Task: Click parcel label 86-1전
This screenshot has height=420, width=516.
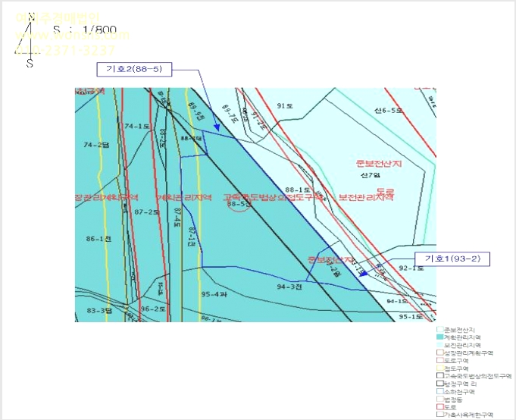Action: coord(99,239)
